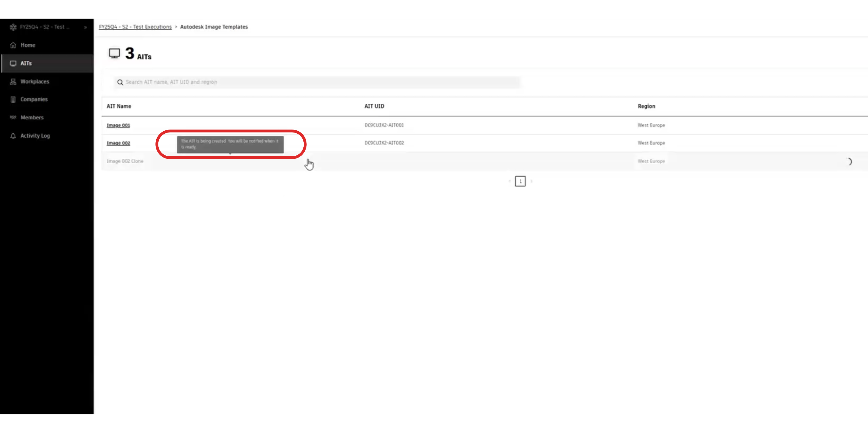Click the search magnifier icon
The width and height of the screenshot is (868, 433).
tap(120, 82)
